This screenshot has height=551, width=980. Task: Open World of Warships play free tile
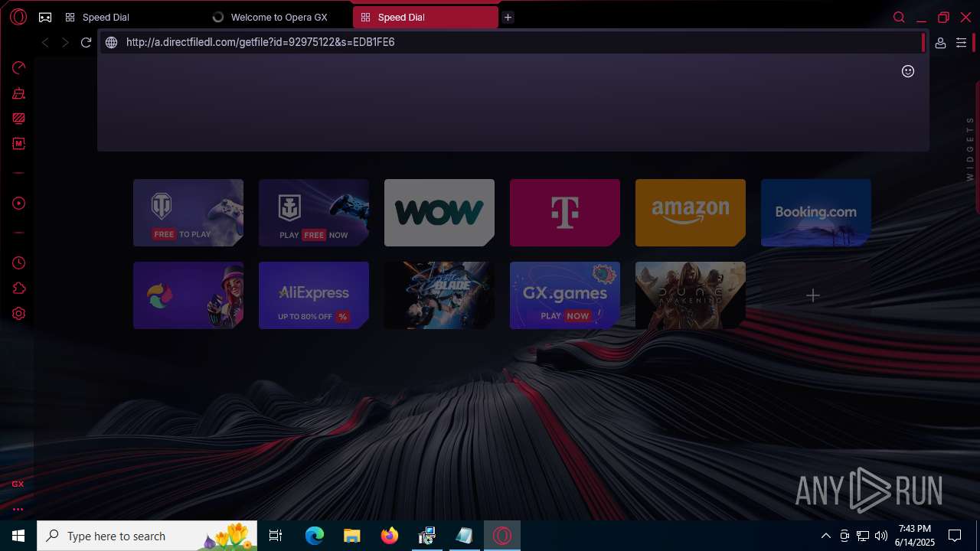tap(314, 213)
